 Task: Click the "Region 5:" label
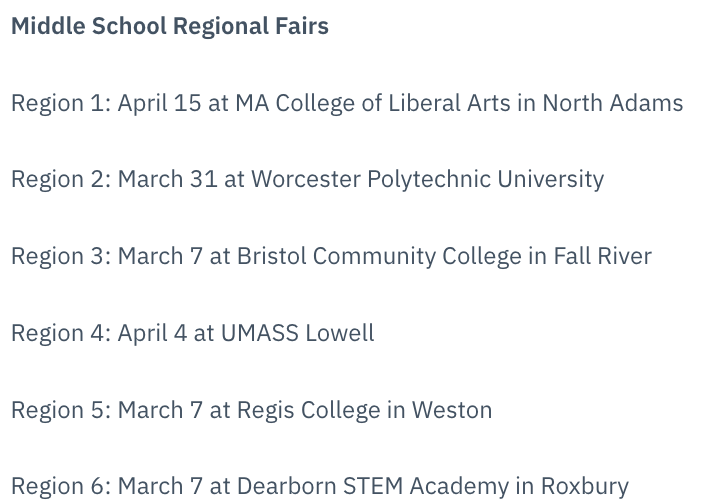(60, 410)
